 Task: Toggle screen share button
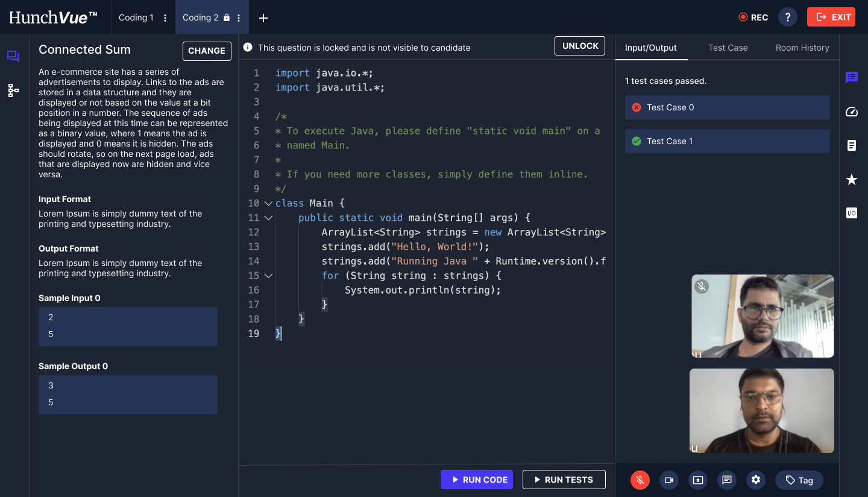click(698, 480)
